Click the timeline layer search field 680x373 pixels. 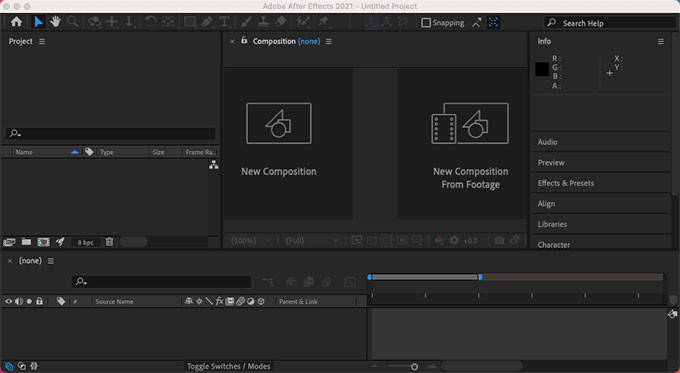pos(161,281)
